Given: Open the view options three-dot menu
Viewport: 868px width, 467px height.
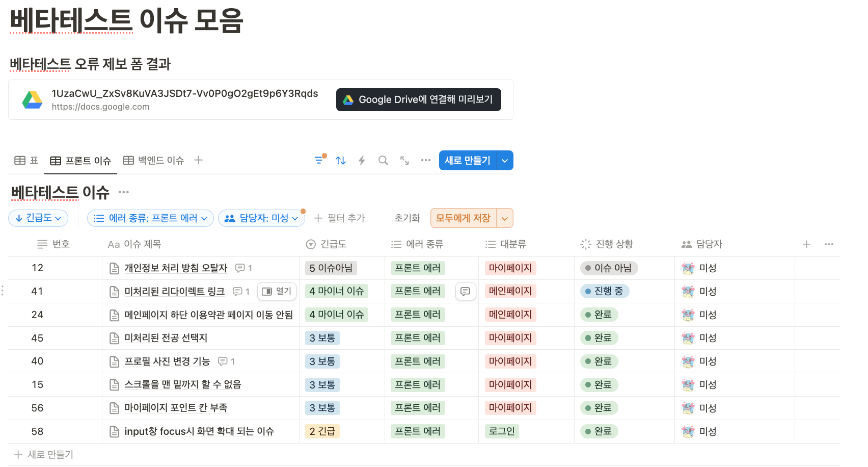Looking at the screenshot, I should 426,161.
